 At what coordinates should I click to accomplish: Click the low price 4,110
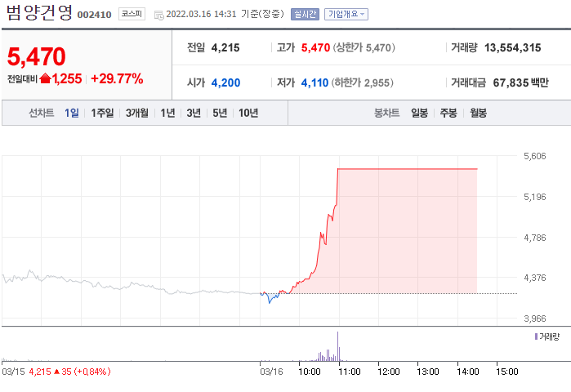point(314,82)
